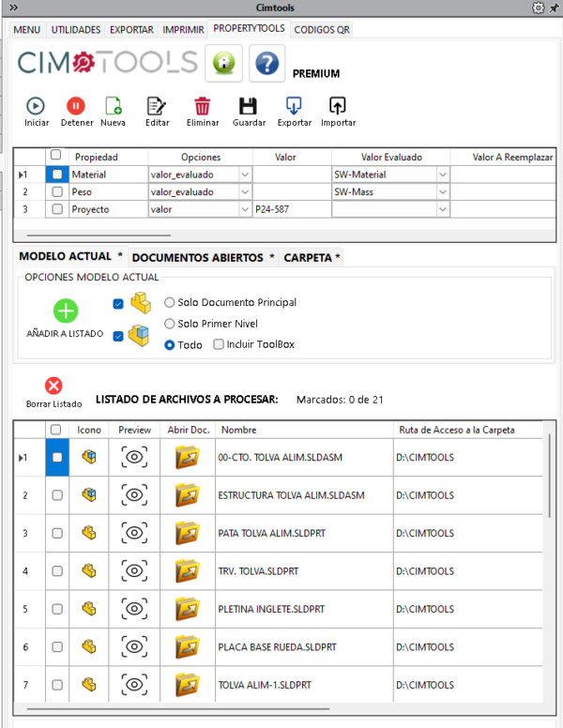Preview ESTRUCTURA TOLVA ALIM.SLDASM eye icon
Viewport: 563px width, 728px height.
134,495
